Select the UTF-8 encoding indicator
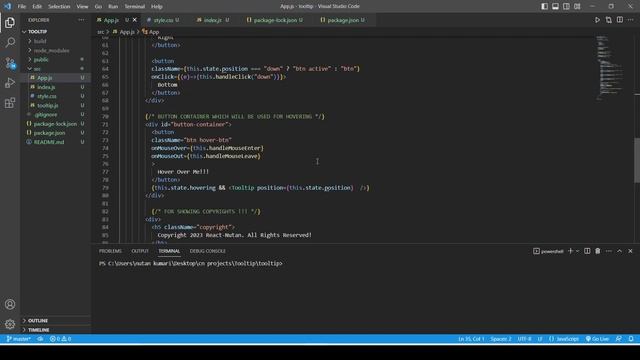 (x=524, y=339)
